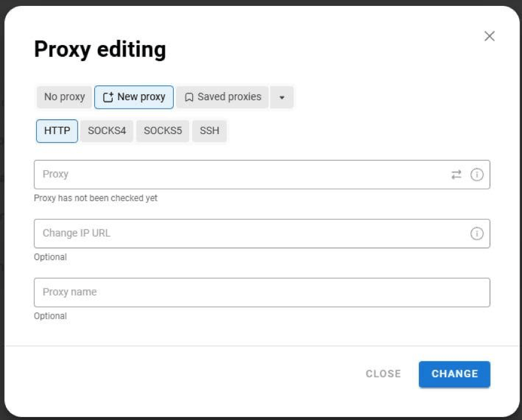522x420 pixels.
Task: Switch to the SOCKS4 tab
Action: pyautogui.click(x=106, y=131)
